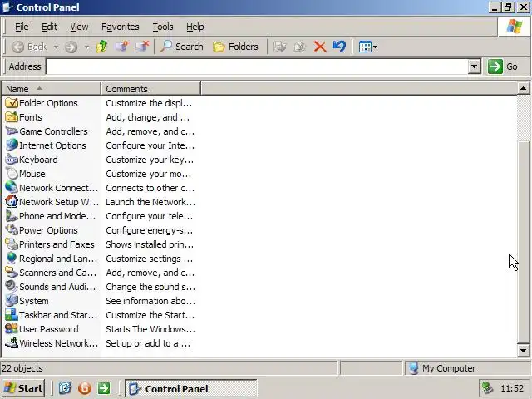The width and height of the screenshot is (532, 399).
Task: Click the red Delete X icon
Action: (x=319, y=47)
